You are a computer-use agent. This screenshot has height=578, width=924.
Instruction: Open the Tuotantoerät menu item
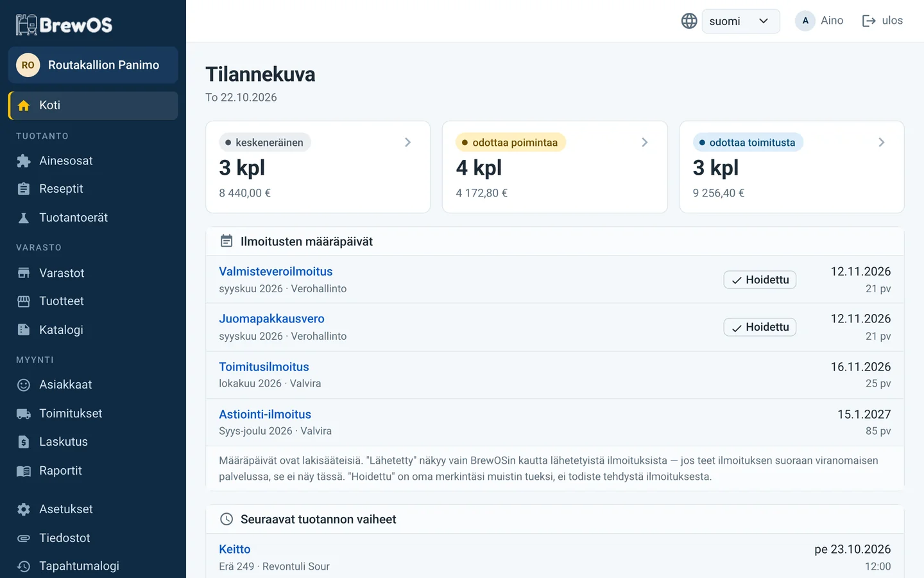93,218
